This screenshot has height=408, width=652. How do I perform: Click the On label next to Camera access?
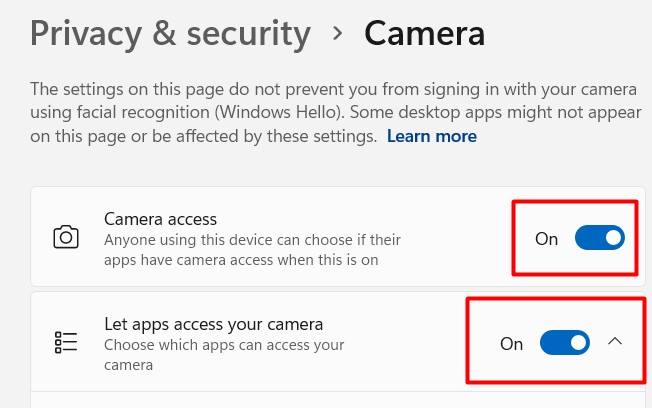pos(546,239)
